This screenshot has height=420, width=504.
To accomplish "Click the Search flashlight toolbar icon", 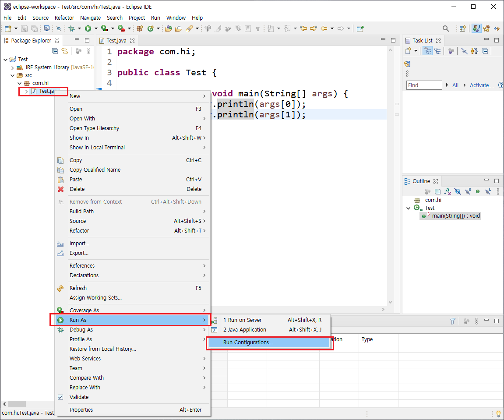I will [x=189, y=28].
